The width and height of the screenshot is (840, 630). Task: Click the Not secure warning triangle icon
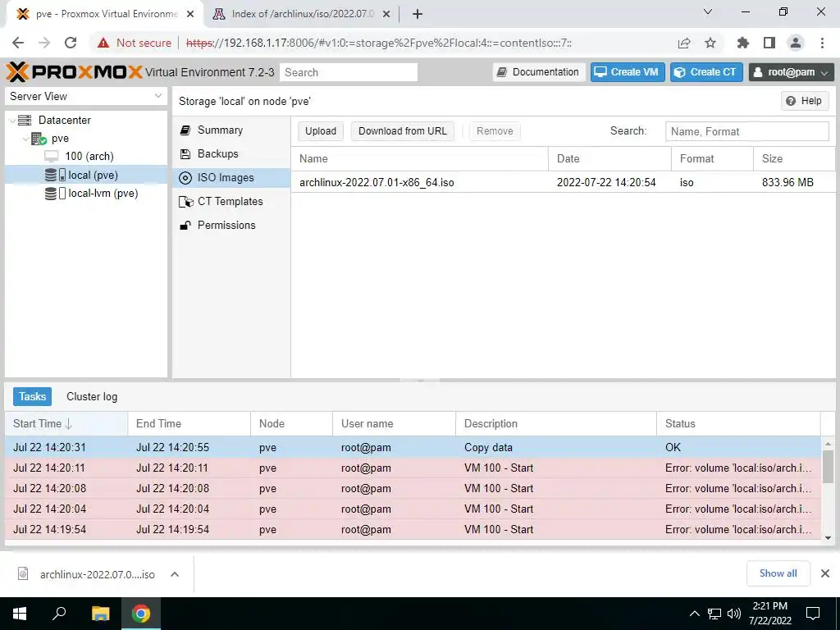click(x=103, y=43)
